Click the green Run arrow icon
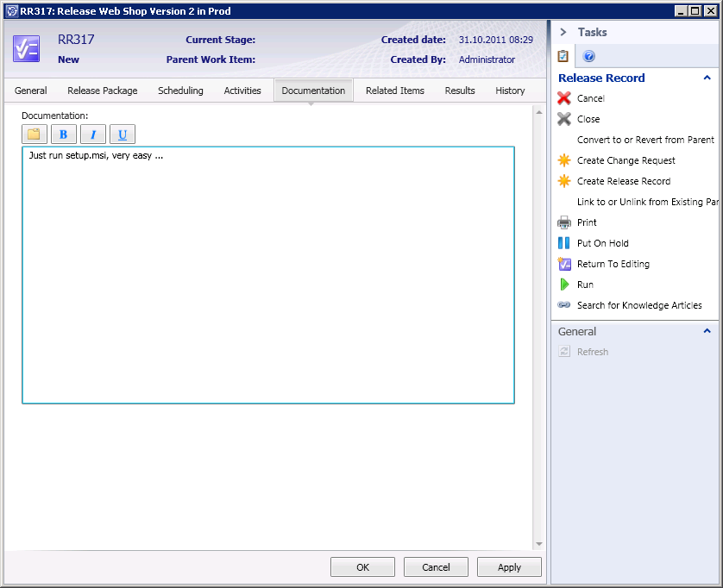This screenshot has height=588, width=723. pyautogui.click(x=564, y=285)
